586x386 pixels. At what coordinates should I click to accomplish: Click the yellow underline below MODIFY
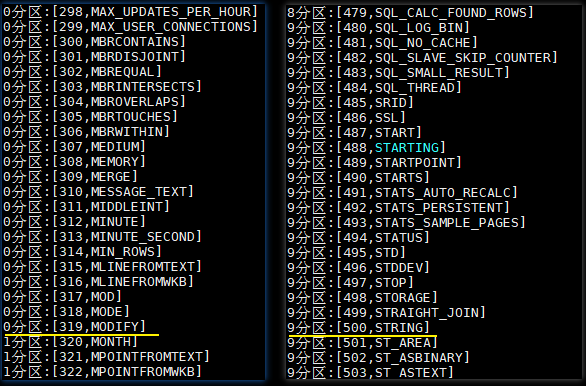pos(81,335)
